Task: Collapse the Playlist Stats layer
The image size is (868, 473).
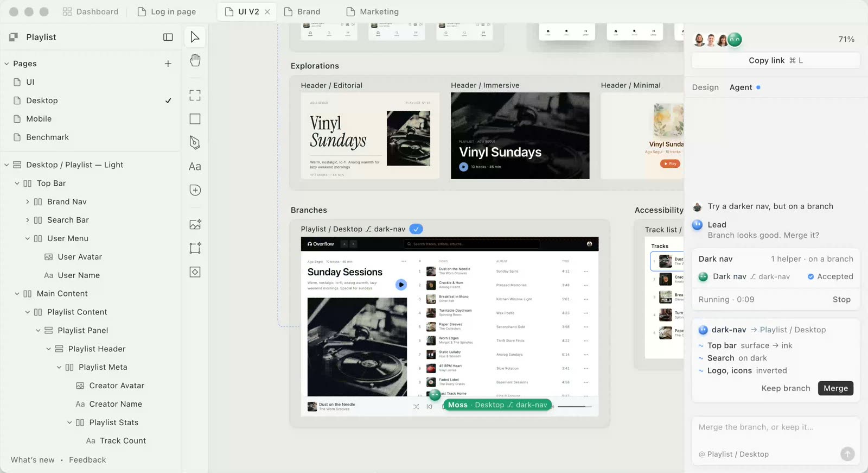Action: click(x=69, y=422)
